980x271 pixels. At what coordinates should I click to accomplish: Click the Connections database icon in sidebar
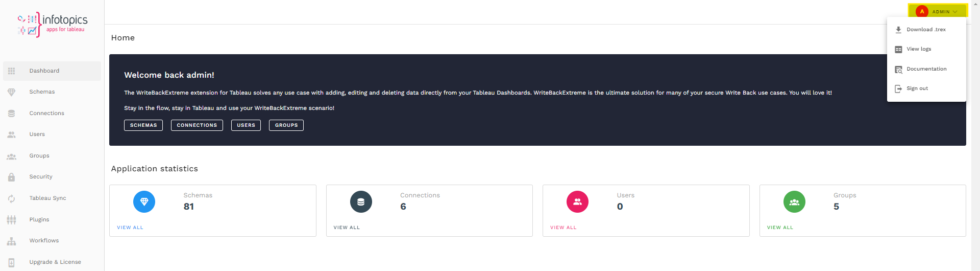coord(11,114)
